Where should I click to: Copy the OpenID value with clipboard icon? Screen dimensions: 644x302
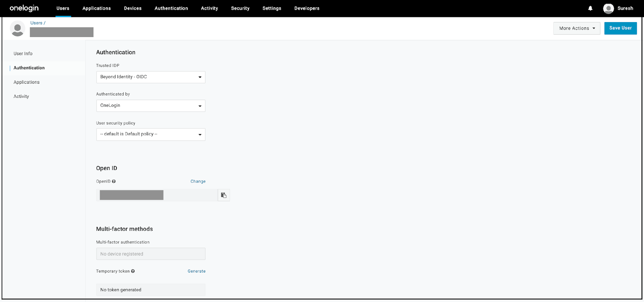(224, 195)
